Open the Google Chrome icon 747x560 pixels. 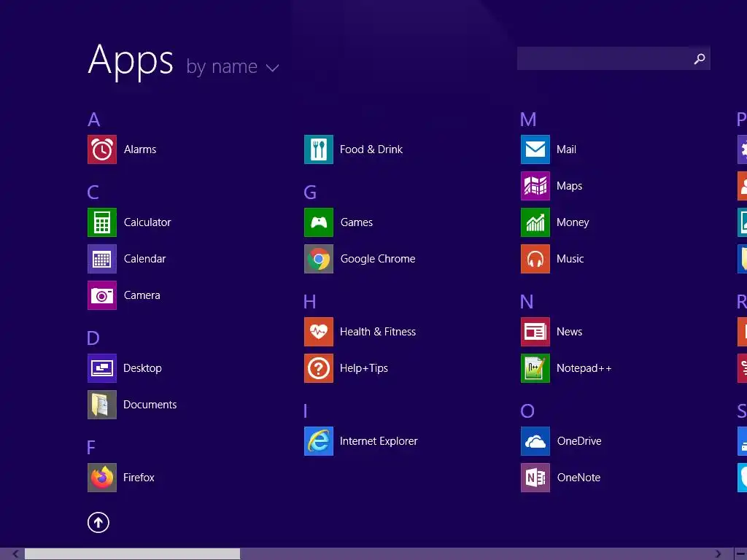click(319, 259)
